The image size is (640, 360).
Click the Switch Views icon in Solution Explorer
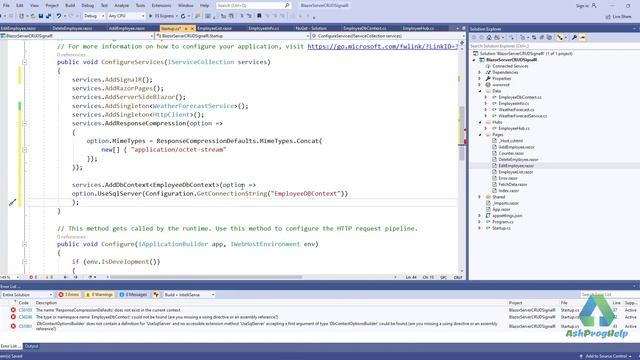[497, 38]
